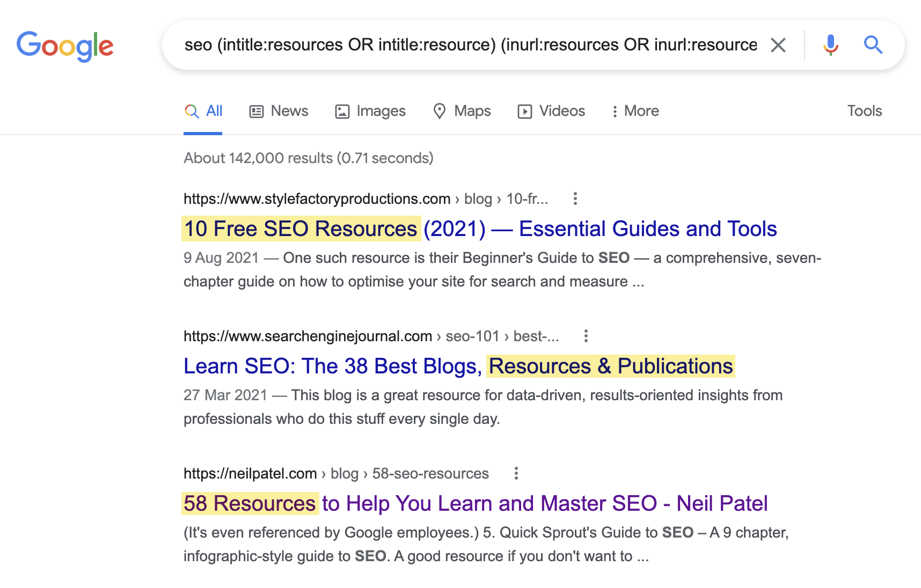921x588 pixels.
Task: Select the location pin icon beside Maps
Action: 440,111
